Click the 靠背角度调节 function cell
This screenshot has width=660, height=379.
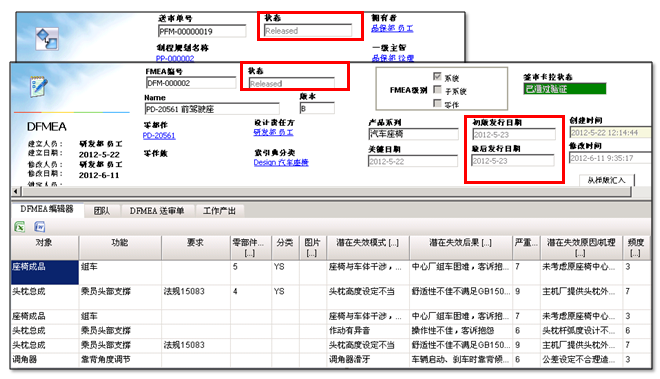pos(120,360)
